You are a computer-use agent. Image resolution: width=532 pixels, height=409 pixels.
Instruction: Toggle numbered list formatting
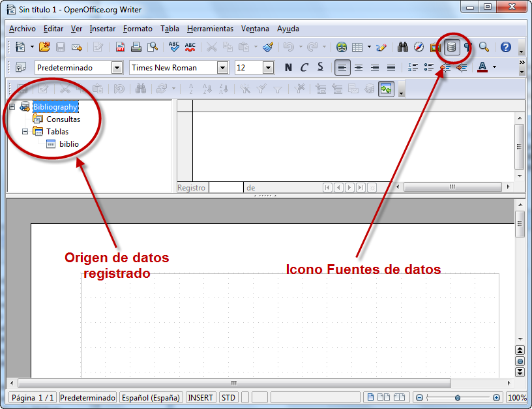click(413, 67)
